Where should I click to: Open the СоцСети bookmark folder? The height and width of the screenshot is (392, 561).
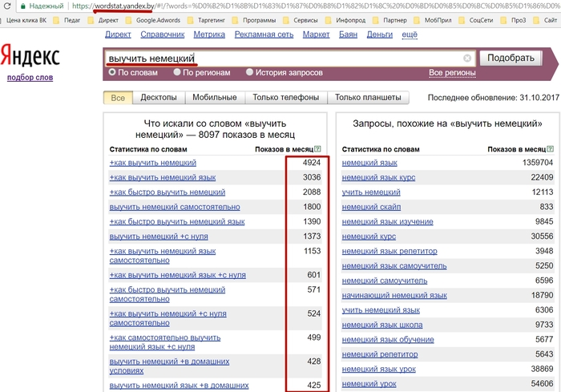pyautogui.click(x=476, y=20)
